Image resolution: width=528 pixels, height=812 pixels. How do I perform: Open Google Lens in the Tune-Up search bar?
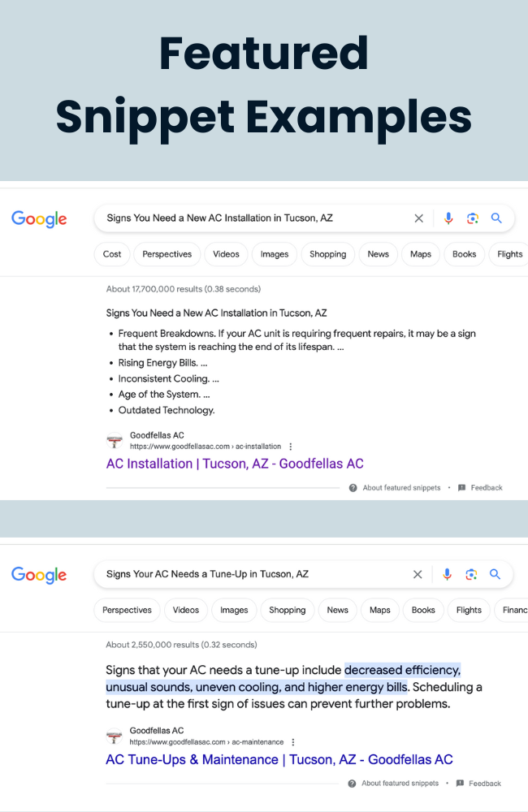(x=471, y=574)
